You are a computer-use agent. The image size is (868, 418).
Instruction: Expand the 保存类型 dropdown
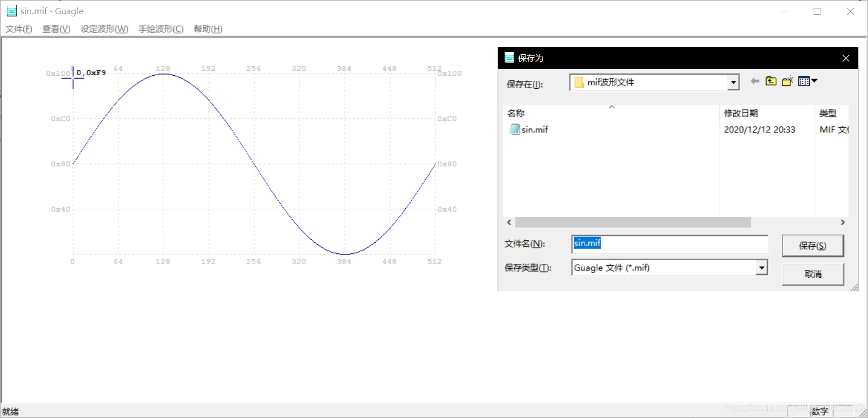pyautogui.click(x=762, y=268)
